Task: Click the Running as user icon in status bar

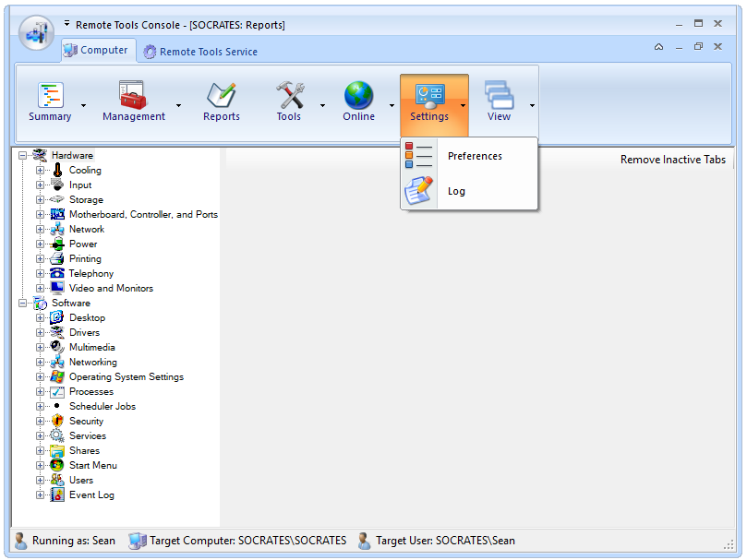Action: pos(20,541)
